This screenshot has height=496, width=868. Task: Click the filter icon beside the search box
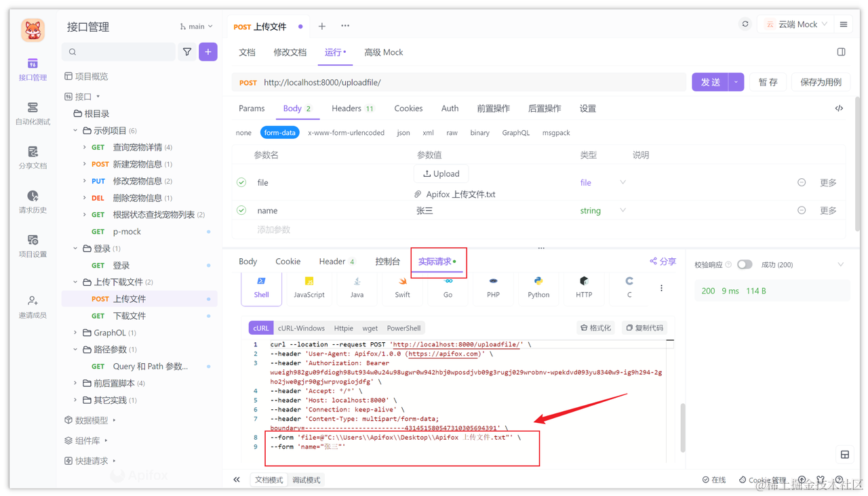click(x=187, y=51)
